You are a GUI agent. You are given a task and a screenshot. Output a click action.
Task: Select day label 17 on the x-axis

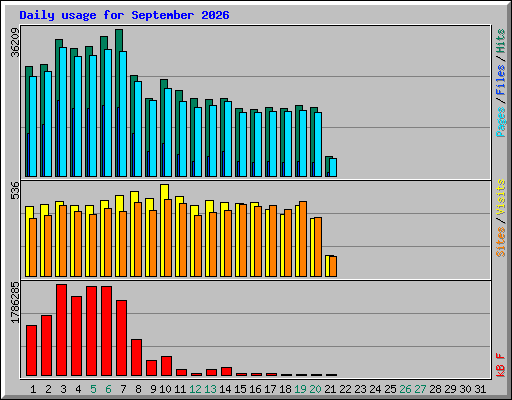(x=270, y=389)
